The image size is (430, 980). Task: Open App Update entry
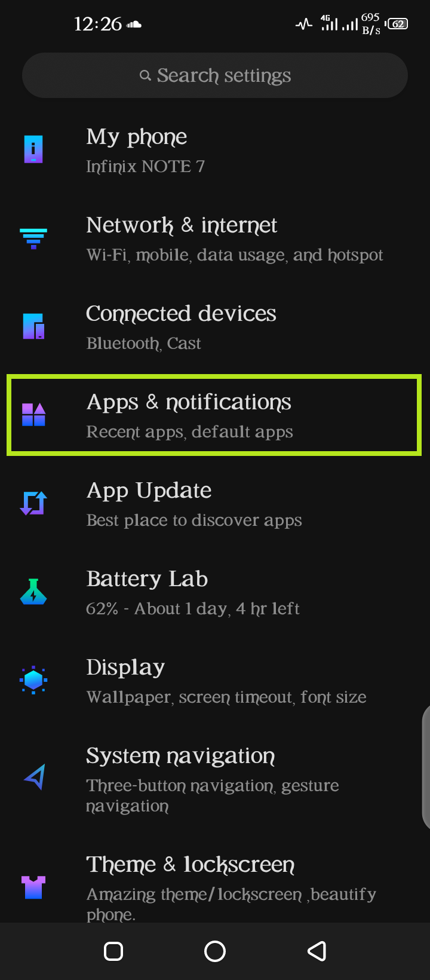click(215, 504)
